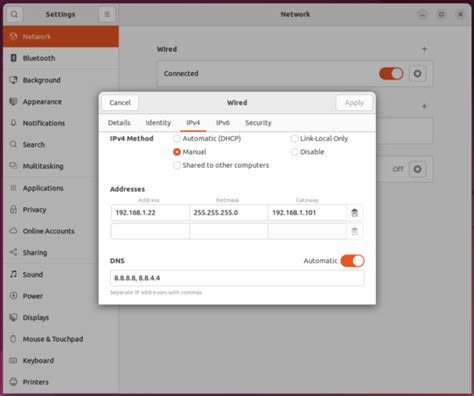Click trash icon on empty address row
This screenshot has width=474, height=396.
355,231
